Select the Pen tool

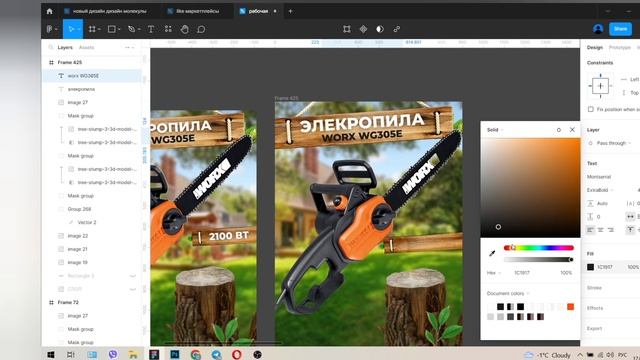tap(131, 29)
